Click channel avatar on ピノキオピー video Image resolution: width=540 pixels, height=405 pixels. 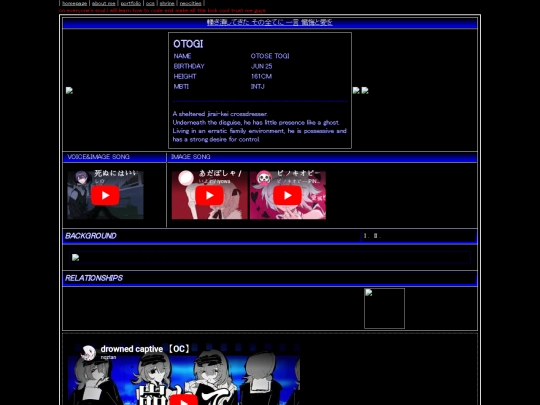pyautogui.click(x=264, y=178)
